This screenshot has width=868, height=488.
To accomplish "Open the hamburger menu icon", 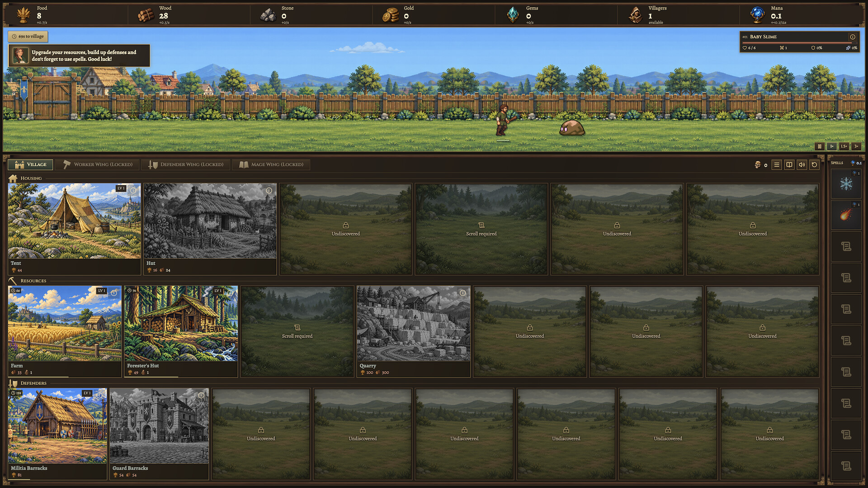I will [x=777, y=165].
